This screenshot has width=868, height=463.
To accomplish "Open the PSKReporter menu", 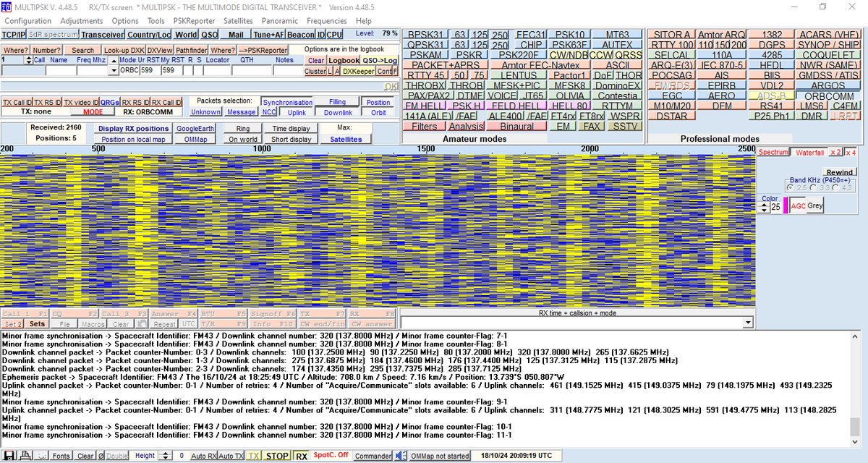I will point(194,21).
